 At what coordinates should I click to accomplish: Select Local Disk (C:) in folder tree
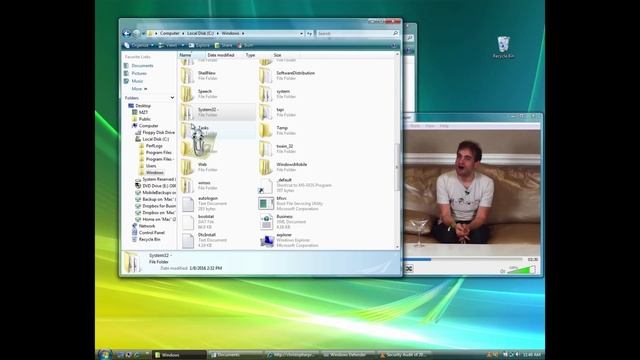click(152, 139)
